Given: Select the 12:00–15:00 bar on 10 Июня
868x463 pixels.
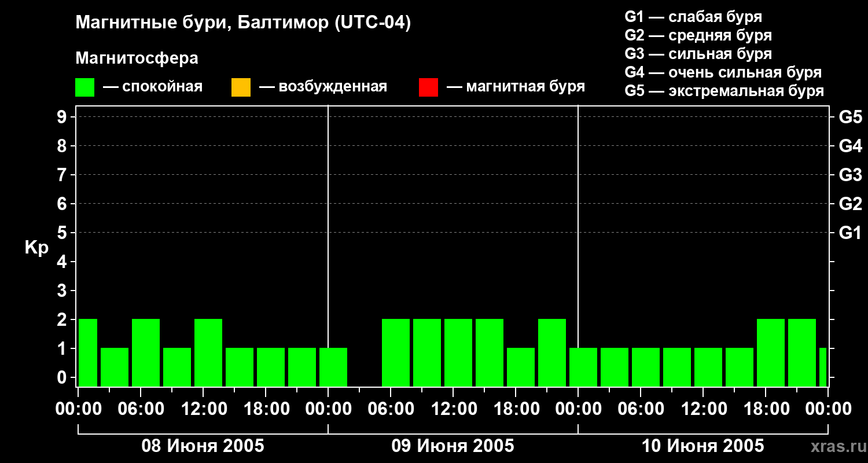Looking at the screenshot, I should point(708,367).
